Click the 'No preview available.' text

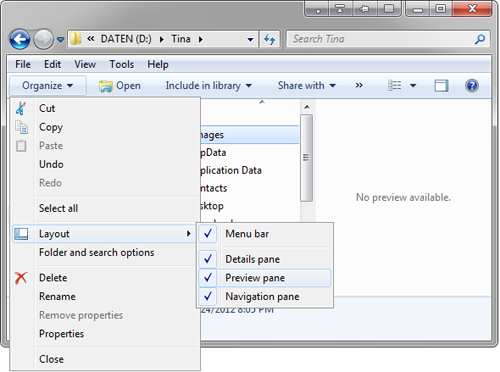pos(403,197)
